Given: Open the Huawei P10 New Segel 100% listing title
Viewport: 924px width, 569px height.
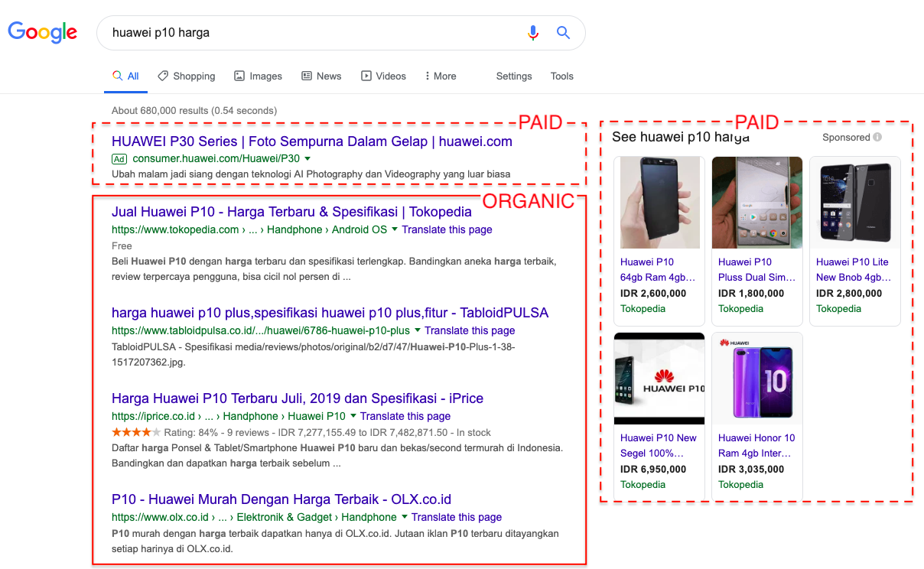Looking at the screenshot, I should pos(659,445).
